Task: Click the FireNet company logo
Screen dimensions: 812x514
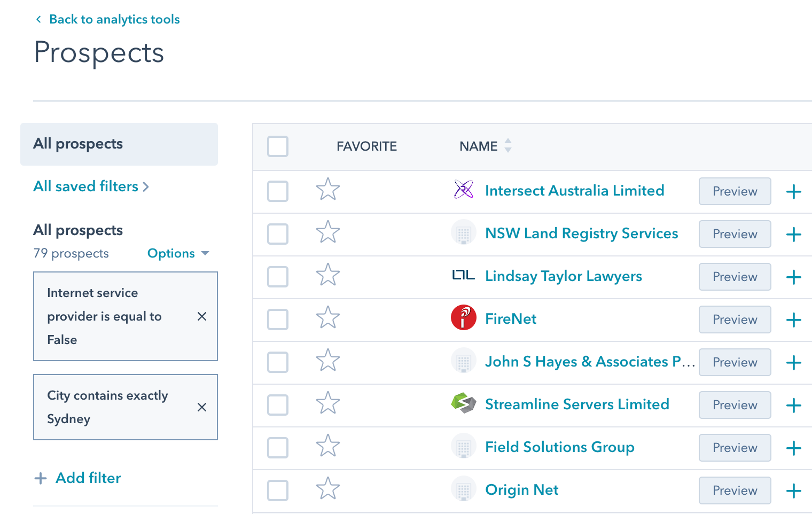Action: (x=463, y=318)
